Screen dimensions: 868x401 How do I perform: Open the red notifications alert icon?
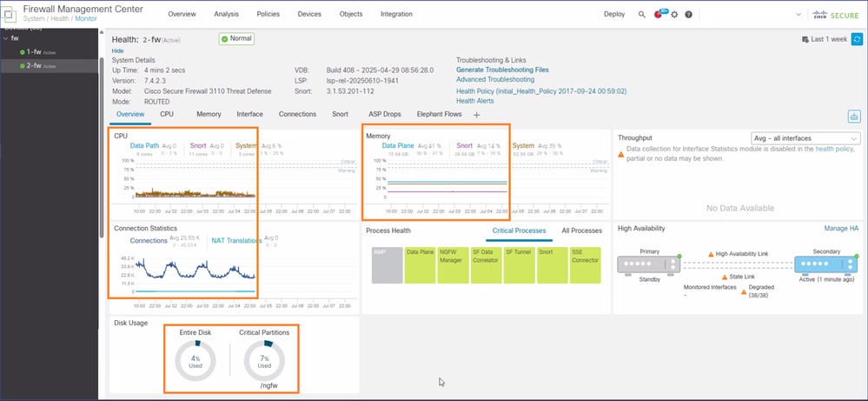(659, 15)
